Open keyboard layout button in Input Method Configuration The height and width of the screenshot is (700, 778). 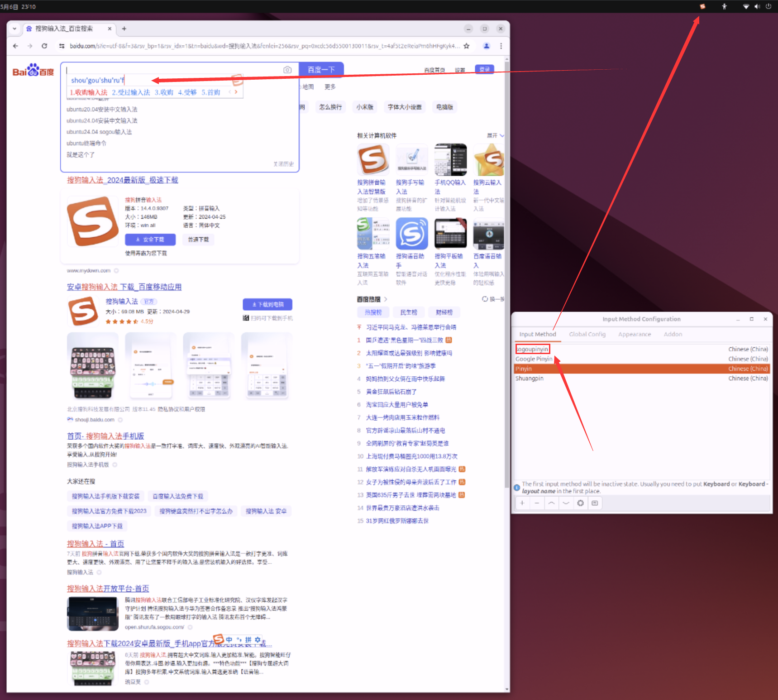click(x=595, y=503)
